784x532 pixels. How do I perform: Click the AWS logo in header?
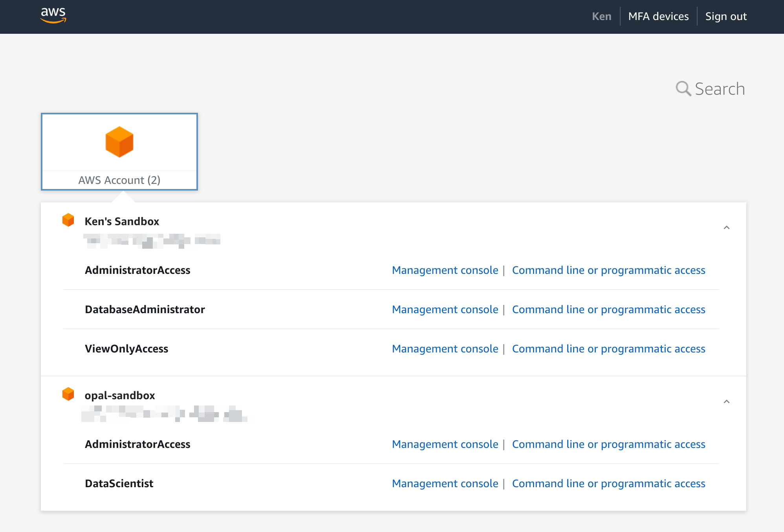[53, 15]
